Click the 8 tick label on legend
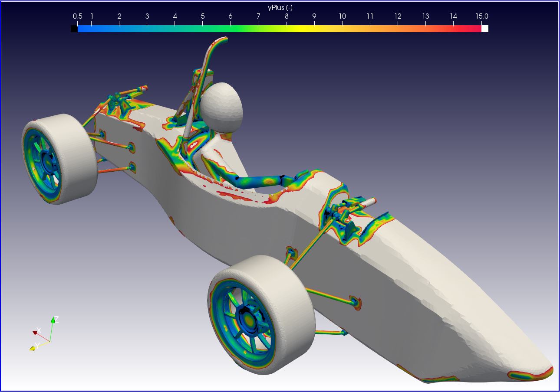This screenshot has width=560, height=392. 287,16
